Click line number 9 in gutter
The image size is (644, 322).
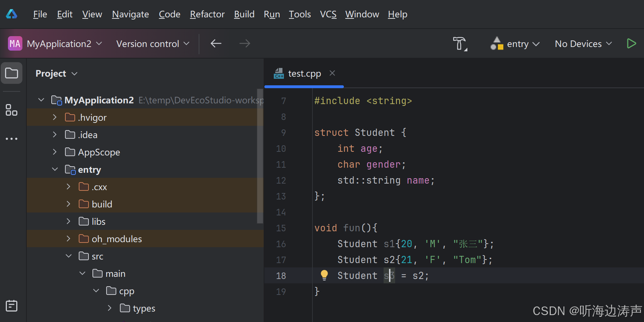pyautogui.click(x=284, y=133)
